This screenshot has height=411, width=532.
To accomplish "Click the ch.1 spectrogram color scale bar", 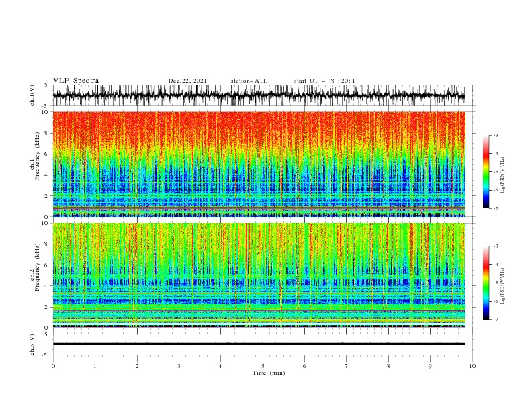I will 486,172.
